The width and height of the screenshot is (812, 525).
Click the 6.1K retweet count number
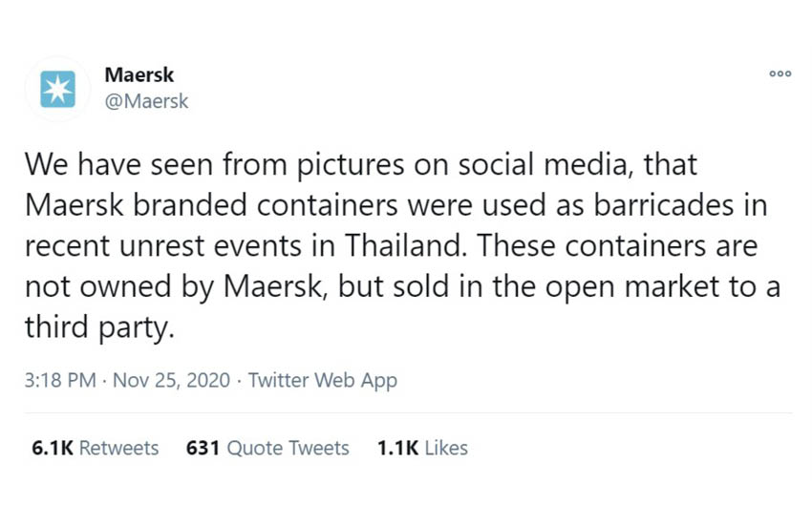[x=53, y=448]
